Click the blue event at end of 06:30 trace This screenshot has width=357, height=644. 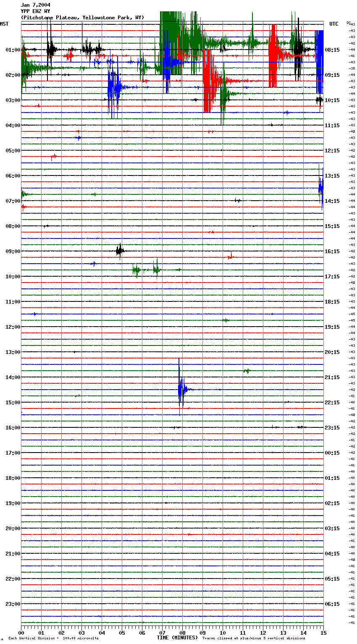coord(321,187)
